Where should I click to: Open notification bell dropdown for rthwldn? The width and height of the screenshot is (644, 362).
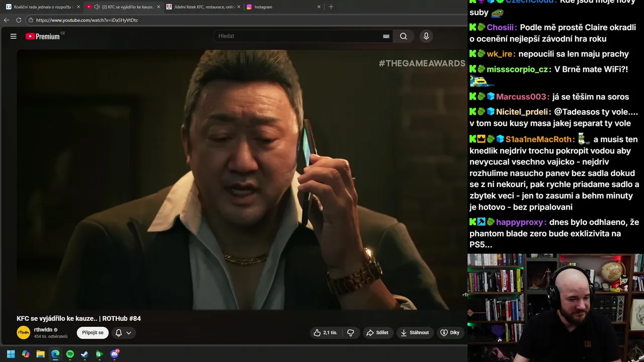tap(123, 333)
